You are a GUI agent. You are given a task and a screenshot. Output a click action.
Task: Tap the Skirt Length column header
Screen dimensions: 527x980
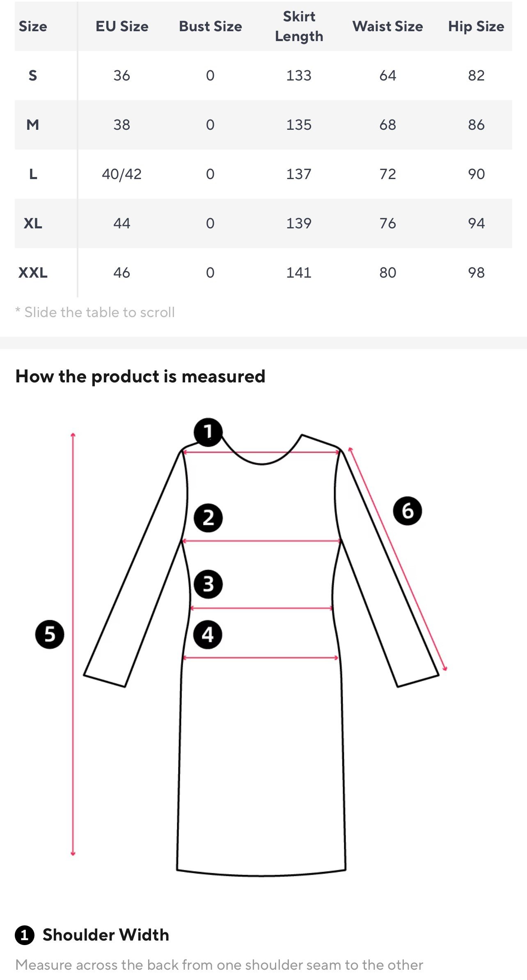(299, 26)
